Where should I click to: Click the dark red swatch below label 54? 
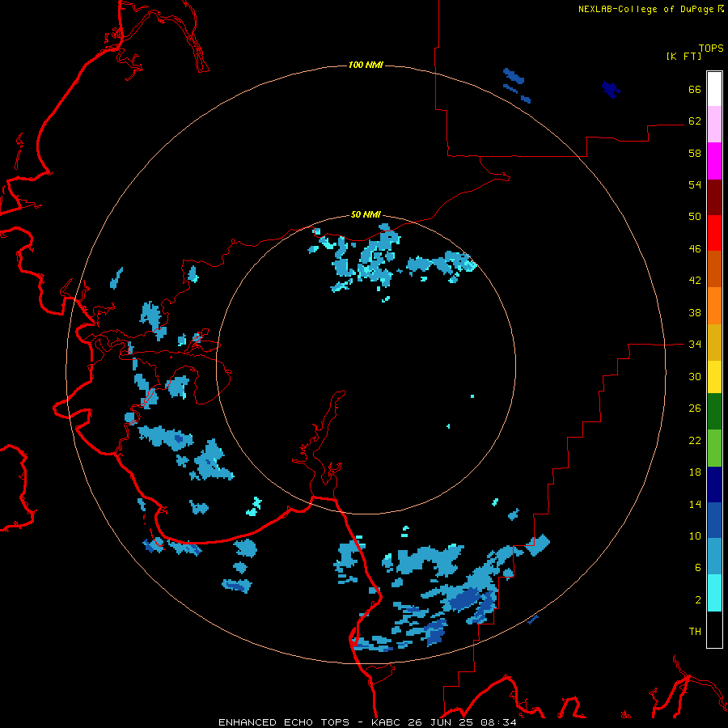(x=714, y=197)
